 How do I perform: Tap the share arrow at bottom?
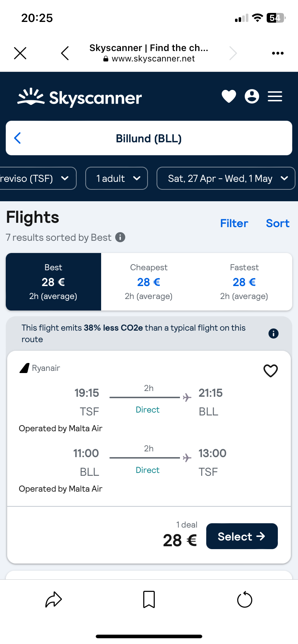54,599
